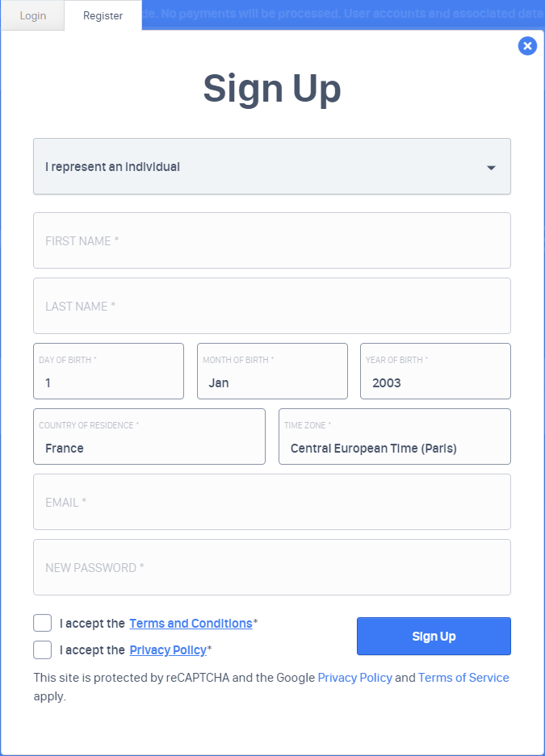Open the Time Zone dropdown
Image resolution: width=545 pixels, height=756 pixels.
[394, 437]
